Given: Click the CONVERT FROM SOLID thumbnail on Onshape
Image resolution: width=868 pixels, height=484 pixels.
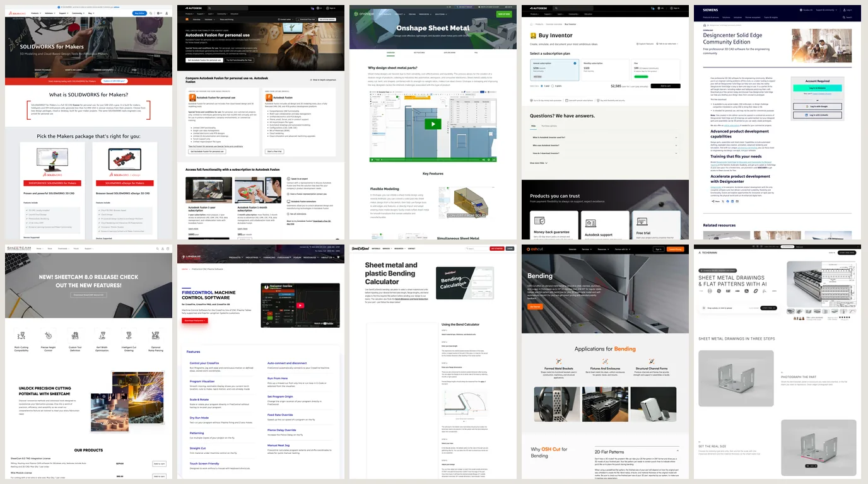Looking at the screenshot, I should (467, 204).
